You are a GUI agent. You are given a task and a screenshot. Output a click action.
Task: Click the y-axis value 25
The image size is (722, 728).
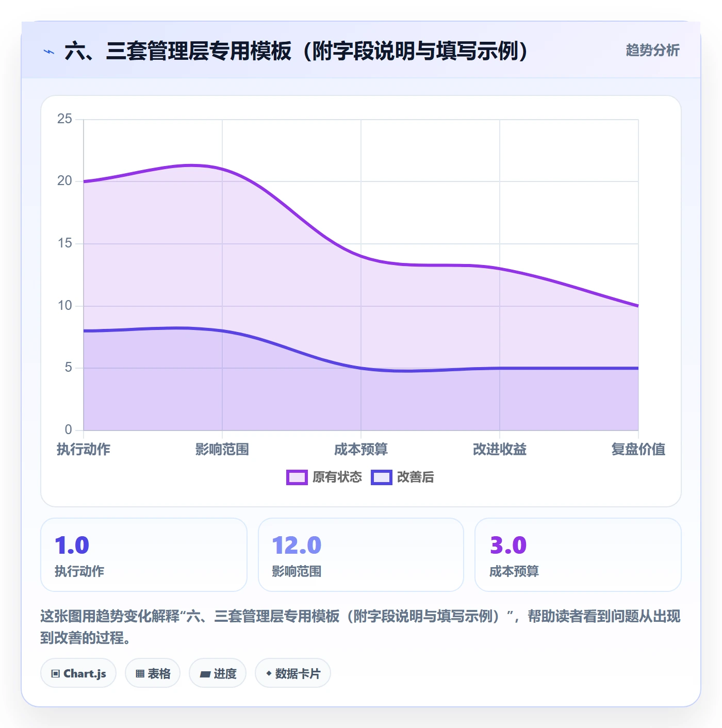[65, 119]
